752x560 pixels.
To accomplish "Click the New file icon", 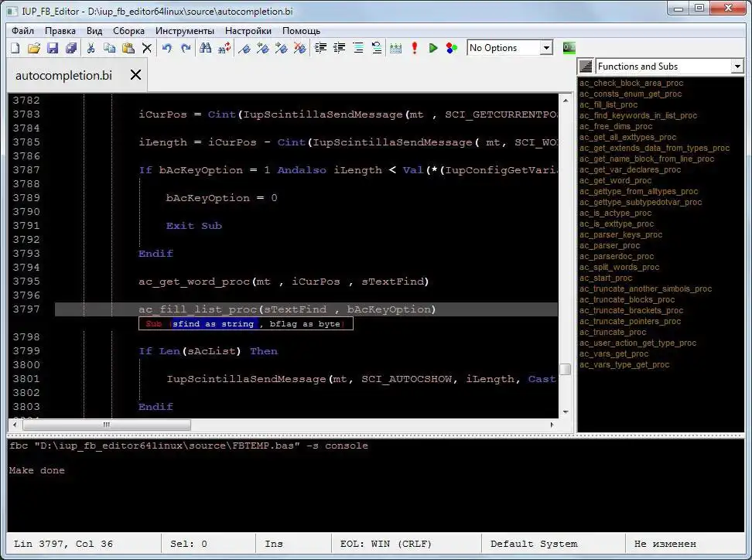I will point(15,48).
